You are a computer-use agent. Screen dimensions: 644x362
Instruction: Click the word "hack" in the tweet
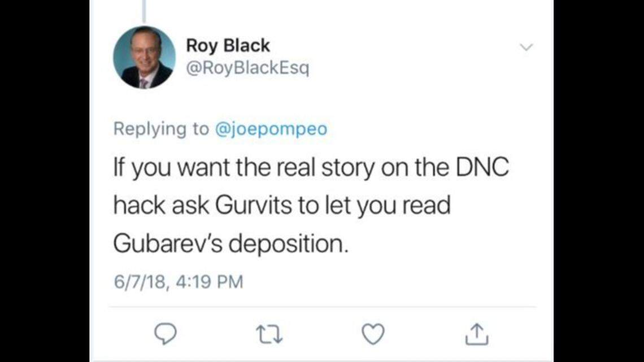[134, 206]
